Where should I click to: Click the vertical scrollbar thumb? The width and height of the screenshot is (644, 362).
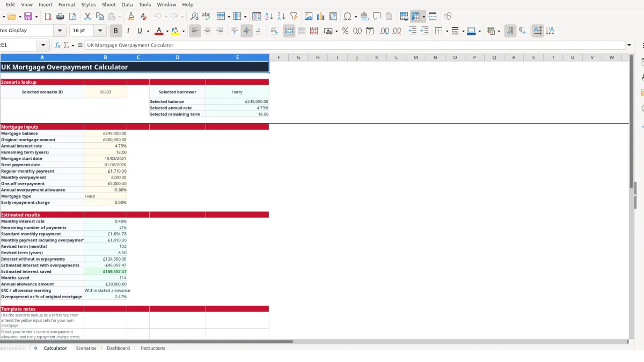pos(631,121)
